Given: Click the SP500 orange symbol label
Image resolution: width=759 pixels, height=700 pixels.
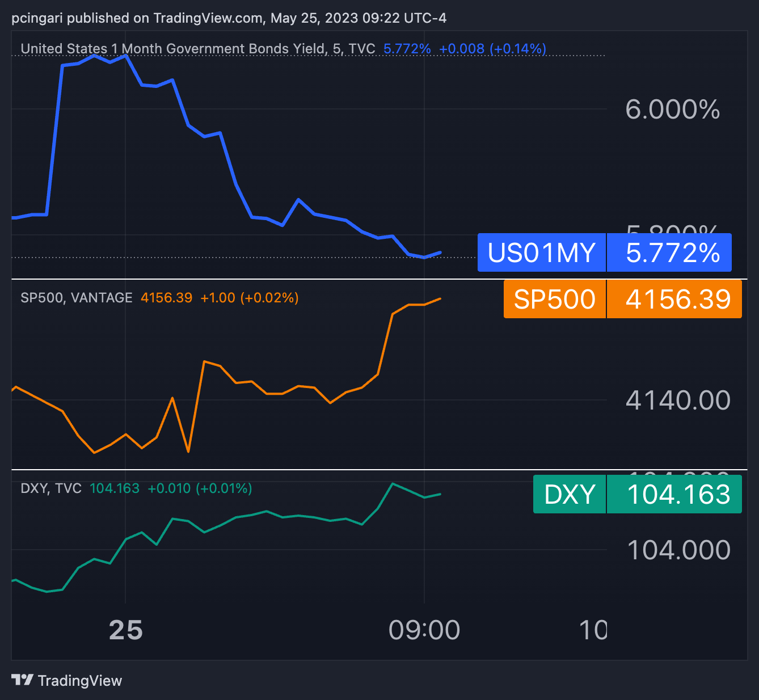Looking at the screenshot, I should (555, 299).
